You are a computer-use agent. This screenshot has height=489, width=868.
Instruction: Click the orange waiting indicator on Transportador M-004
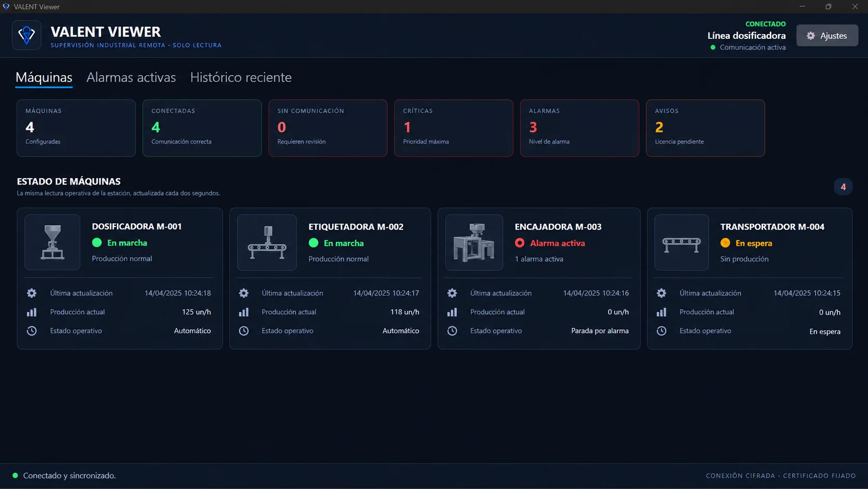click(x=725, y=243)
